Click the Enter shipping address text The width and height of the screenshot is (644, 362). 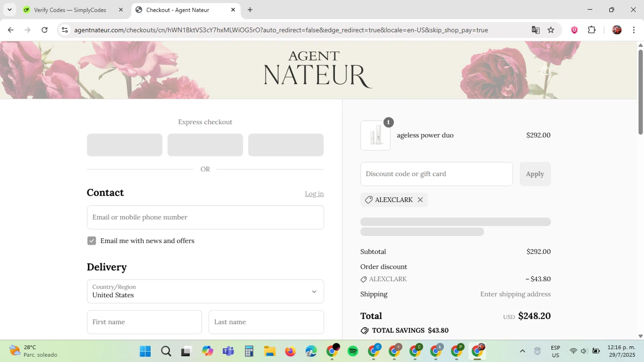515,294
